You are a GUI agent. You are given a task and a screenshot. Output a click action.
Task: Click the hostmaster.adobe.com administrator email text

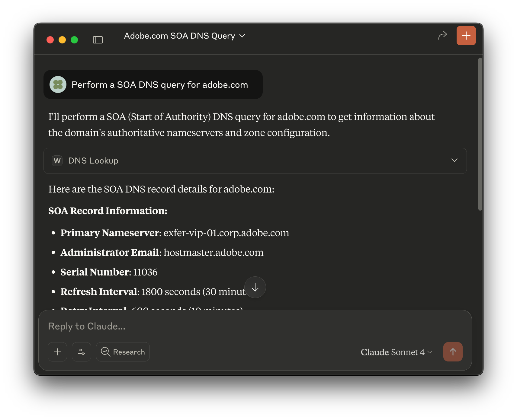(214, 253)
